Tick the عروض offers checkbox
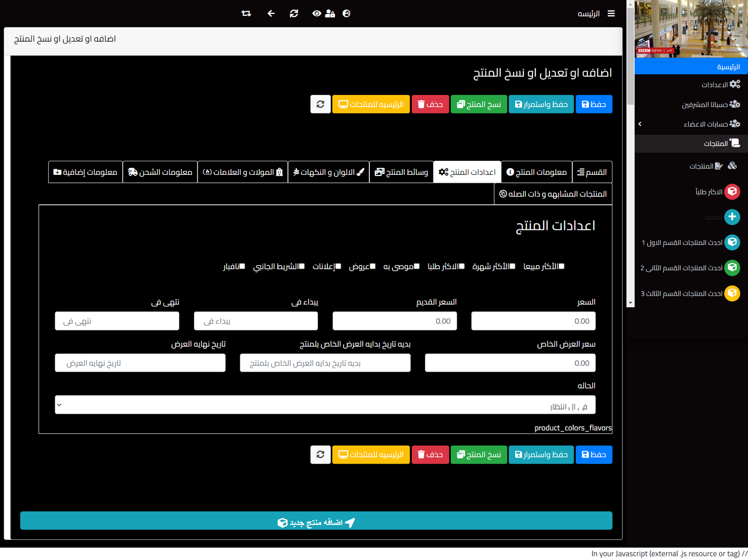The height and width of the screenshot is (560, 748). coord(373,266)
